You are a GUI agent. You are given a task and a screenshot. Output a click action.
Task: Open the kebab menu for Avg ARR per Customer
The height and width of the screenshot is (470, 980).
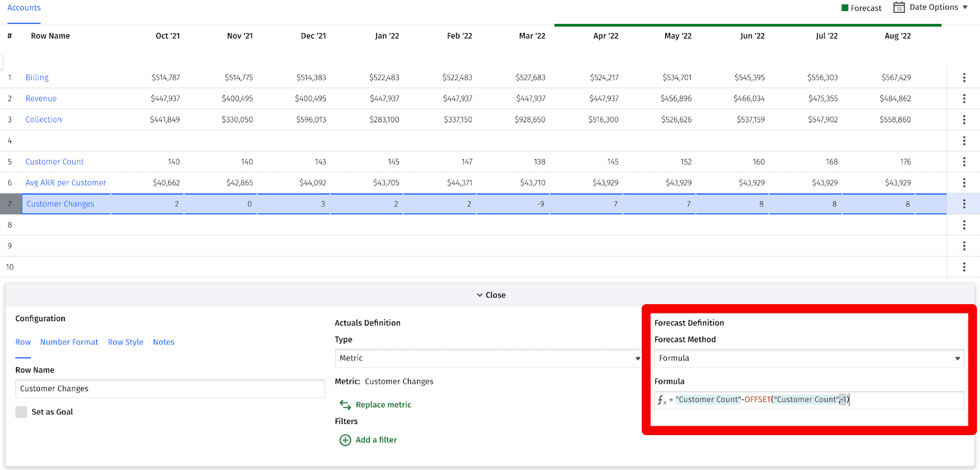click(x=964, y=182)
